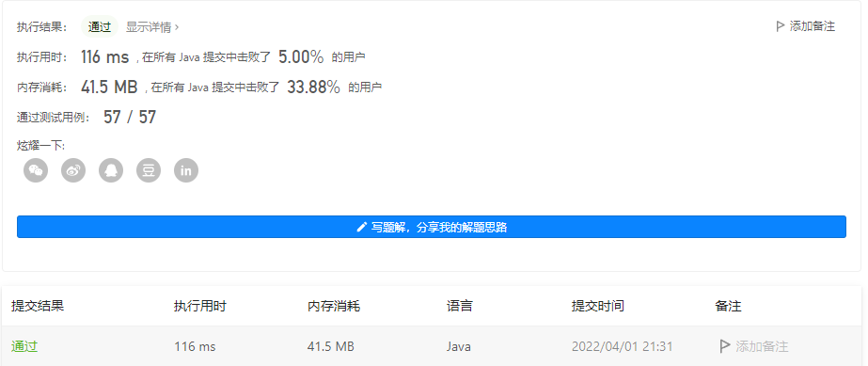Click the 116 ms cell in table row
Viewport: 868px width, 366px height.
pyautogui.click(x=195, y=346)
